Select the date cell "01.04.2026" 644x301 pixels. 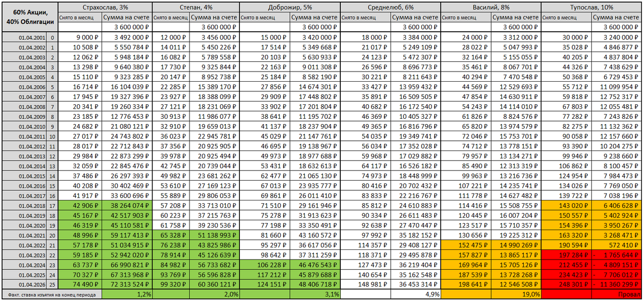[25, 283]
